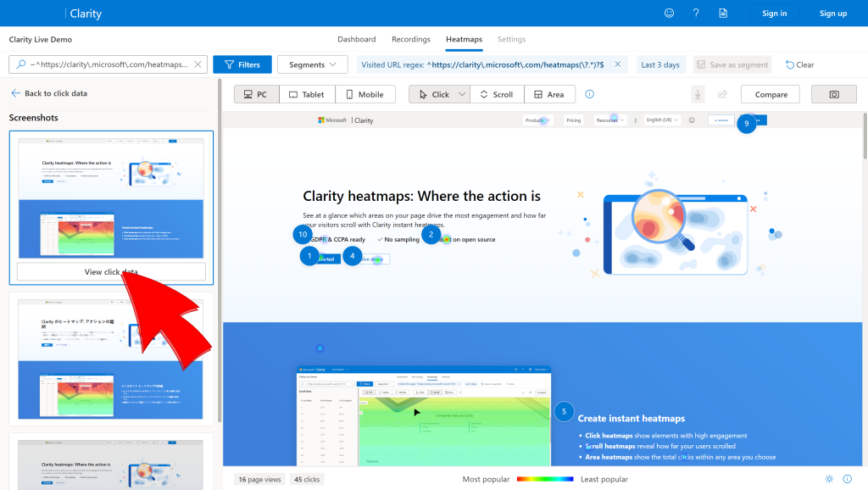
Task: Expand the Click type dropdown arrow
Action: (x=462, y=95)
